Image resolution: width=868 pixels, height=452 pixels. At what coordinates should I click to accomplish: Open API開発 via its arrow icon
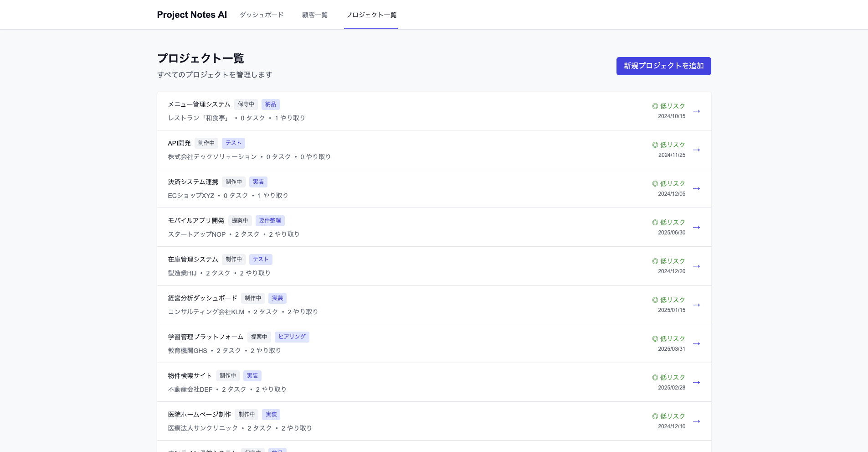point(697,150)
